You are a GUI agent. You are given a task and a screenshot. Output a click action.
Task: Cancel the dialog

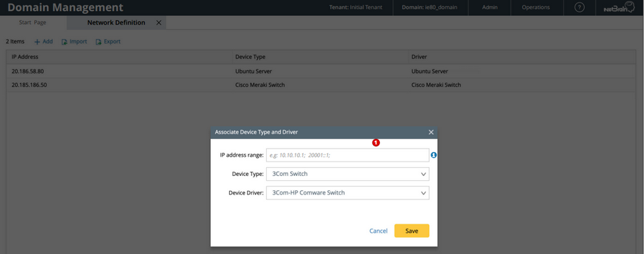378,231
